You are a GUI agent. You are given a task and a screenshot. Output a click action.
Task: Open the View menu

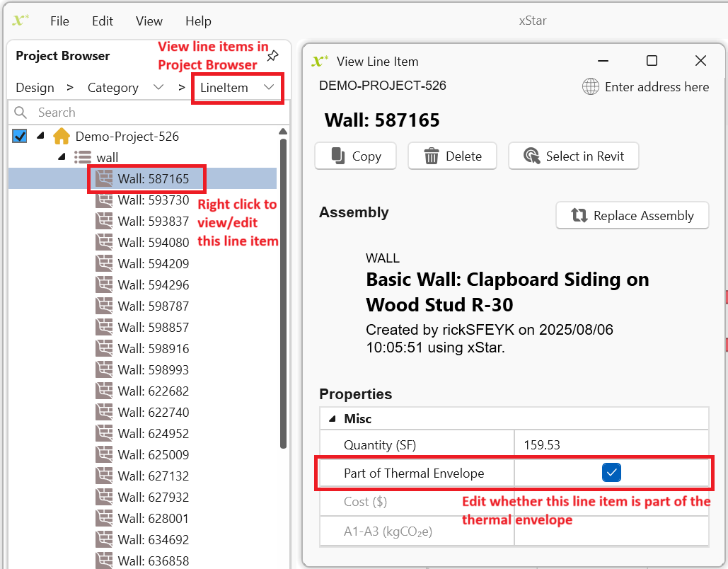(x=149, y=21)
